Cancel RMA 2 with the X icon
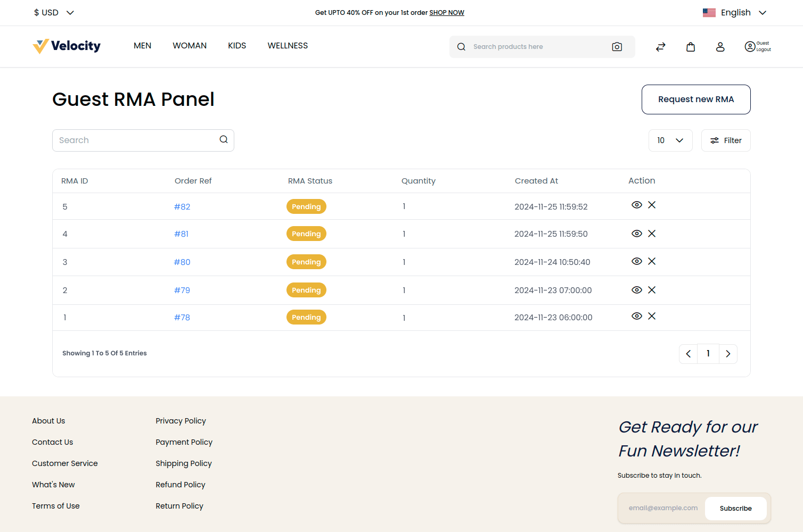The height and width of the screenshot is (532, 803). tap(652, 290)
